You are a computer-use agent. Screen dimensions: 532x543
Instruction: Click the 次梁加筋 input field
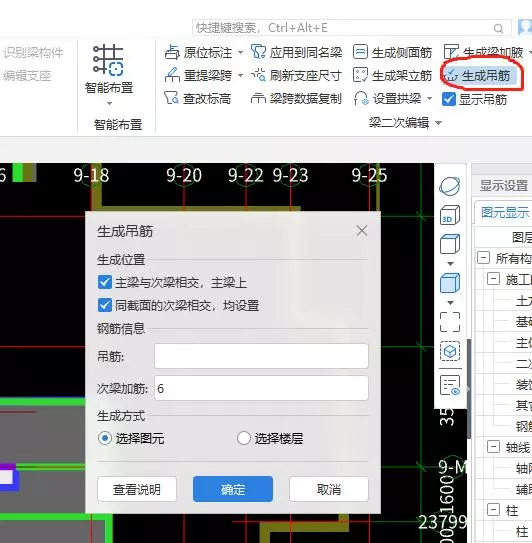click(261, 388)
